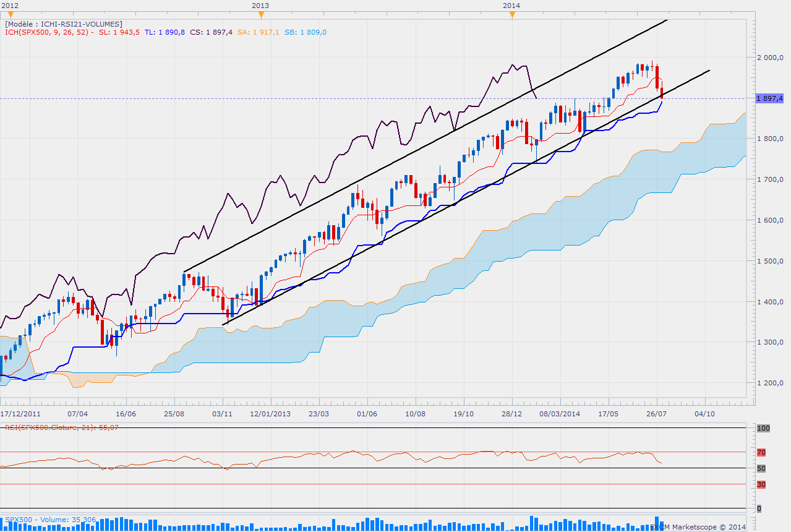The image size is (791, 532).
Task: Click the 12/01/2013 date on time axis
Action: (270, 413)
